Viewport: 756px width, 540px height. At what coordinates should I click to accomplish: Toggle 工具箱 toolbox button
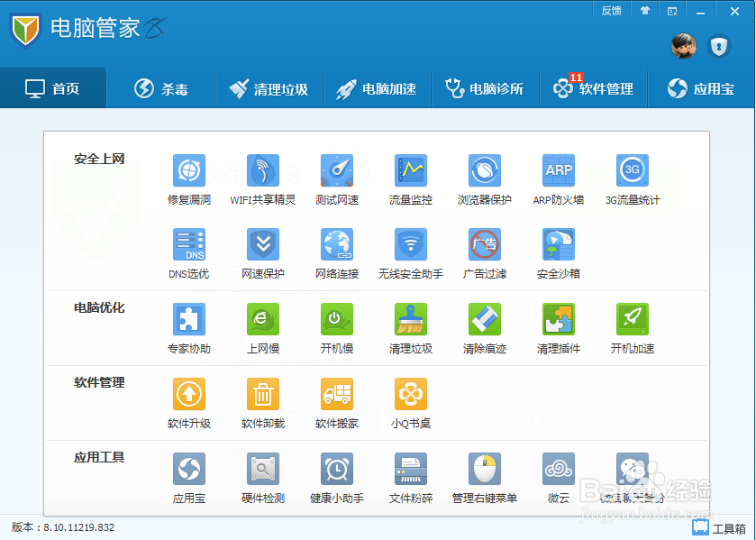pos(719,528)
